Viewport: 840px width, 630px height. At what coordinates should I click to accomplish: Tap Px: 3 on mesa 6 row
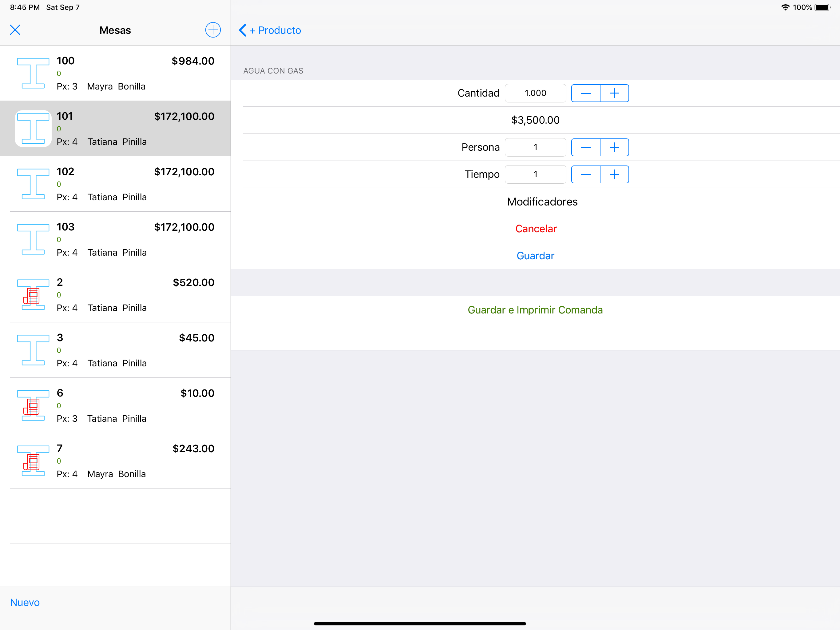tap(67, 419)
